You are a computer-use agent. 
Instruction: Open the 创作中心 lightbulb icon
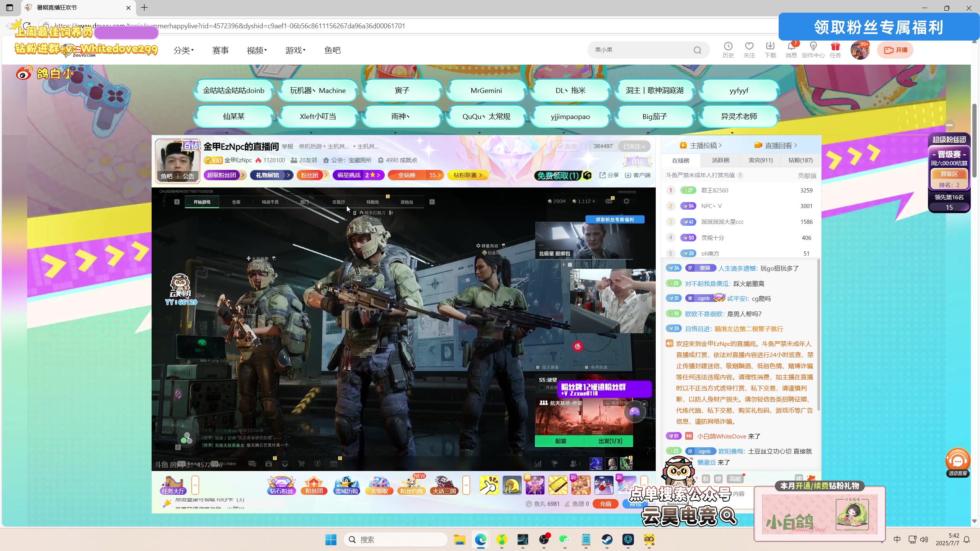point(813,50)
